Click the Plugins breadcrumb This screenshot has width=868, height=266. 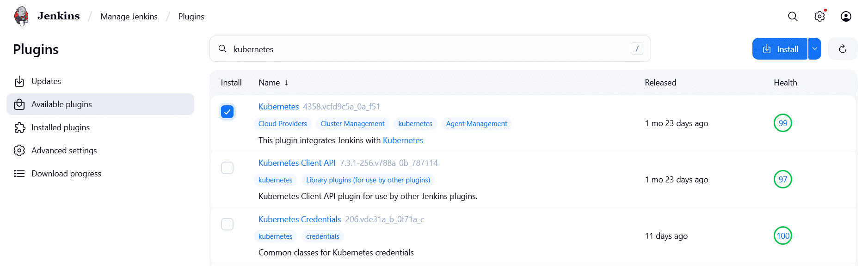pyautogui.click(x=191, y=17)
